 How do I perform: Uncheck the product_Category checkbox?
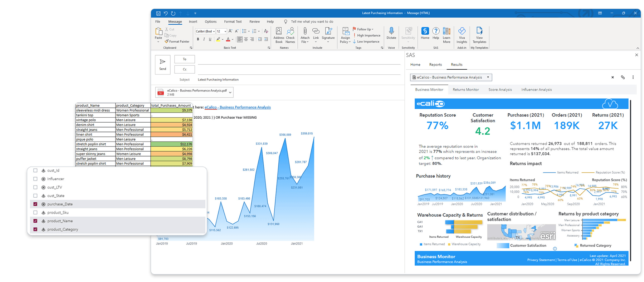35,229
